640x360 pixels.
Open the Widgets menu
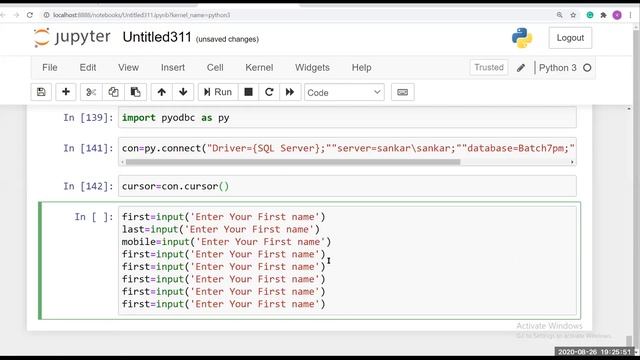click(312, 68)
